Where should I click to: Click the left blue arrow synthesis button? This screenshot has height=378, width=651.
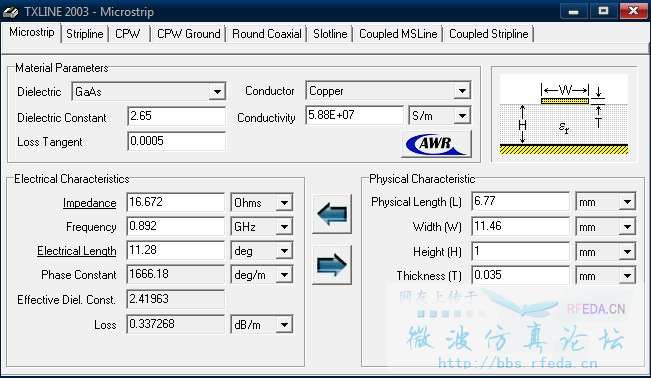pyautogui.click(x=332, y=214)
